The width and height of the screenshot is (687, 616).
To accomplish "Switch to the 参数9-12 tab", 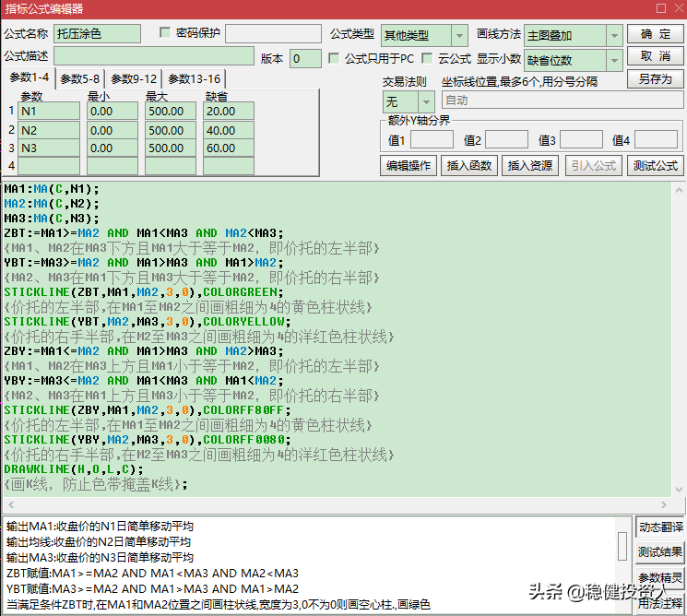I will point(134,79).
